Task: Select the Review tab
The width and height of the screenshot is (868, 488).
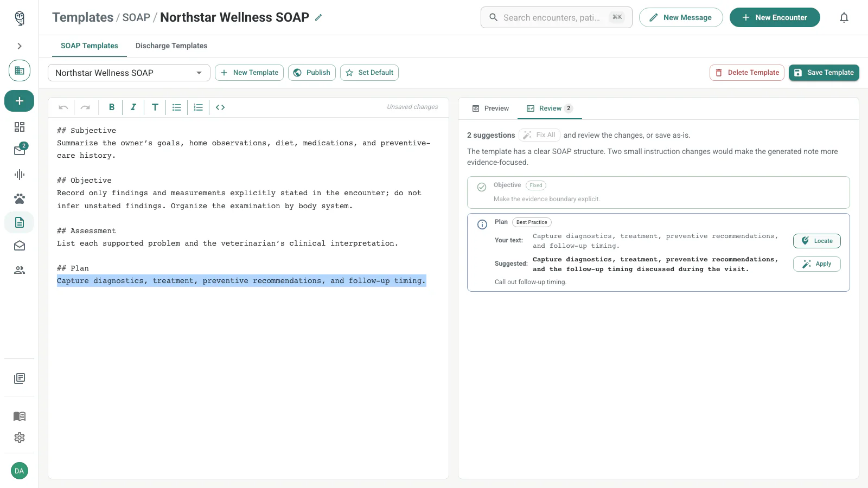Action: tap(550, 108)
